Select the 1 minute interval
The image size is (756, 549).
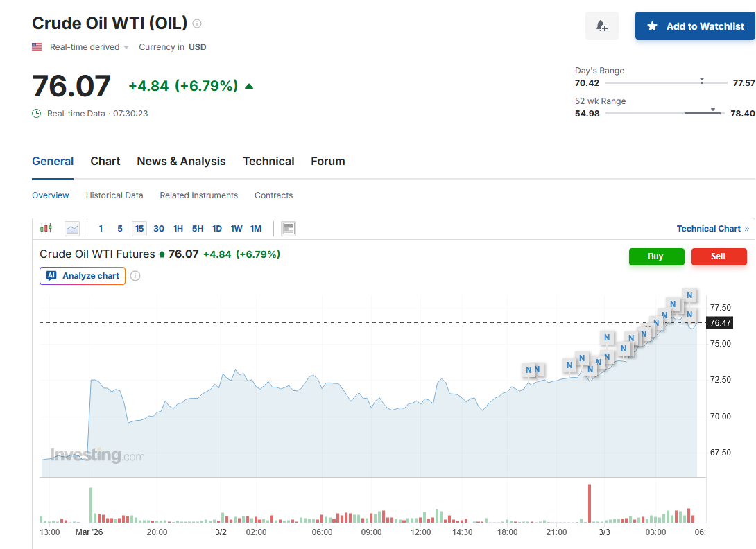[x=101, y=229]
